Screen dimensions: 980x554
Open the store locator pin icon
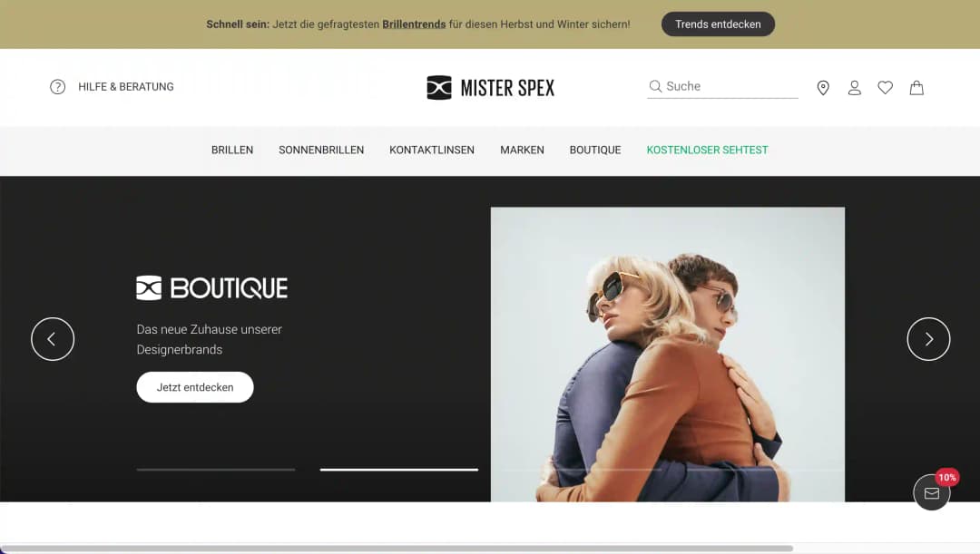pos(823,88)
